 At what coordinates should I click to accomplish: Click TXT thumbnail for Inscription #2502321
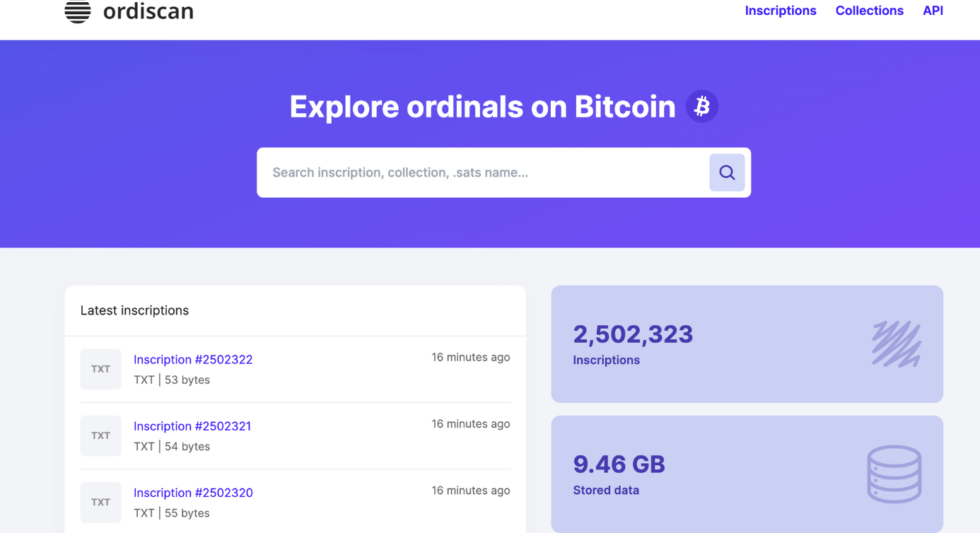(100, 435)
